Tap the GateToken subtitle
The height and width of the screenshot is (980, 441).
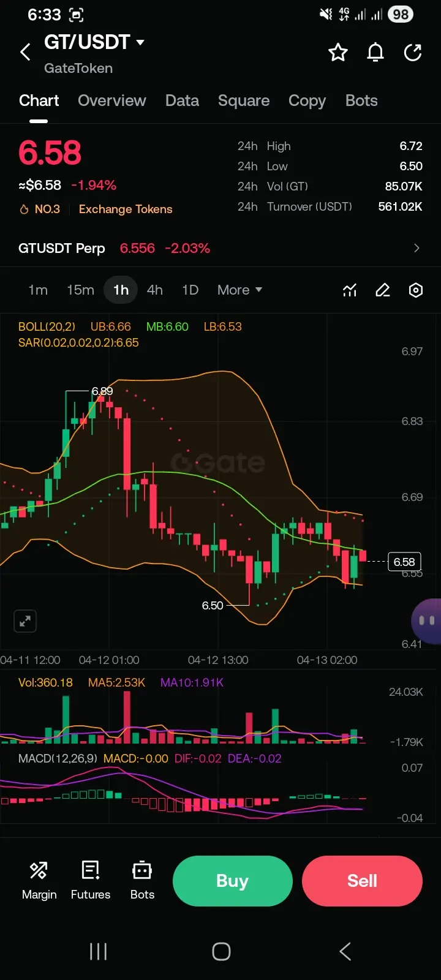click(78, 68)
